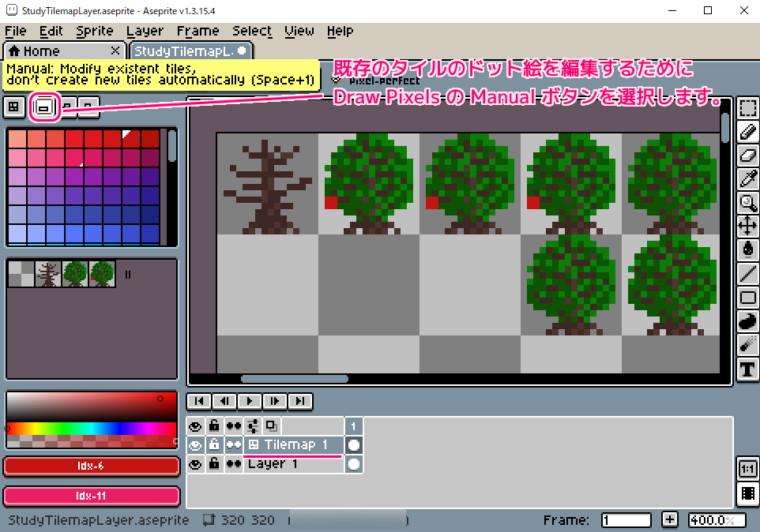Click the Idx-11 background color button
760x532 pixels.
[x=91, y=496]
